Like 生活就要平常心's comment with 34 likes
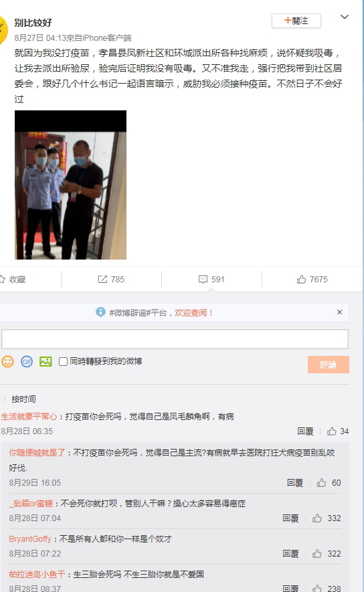 pyautogui.click(x=332, y=431)
